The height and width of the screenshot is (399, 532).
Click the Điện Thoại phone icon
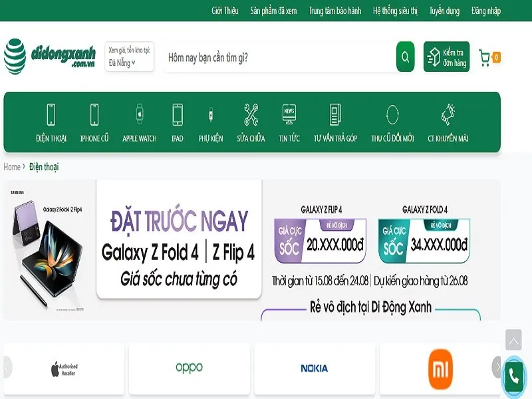(x=51, y=114)
